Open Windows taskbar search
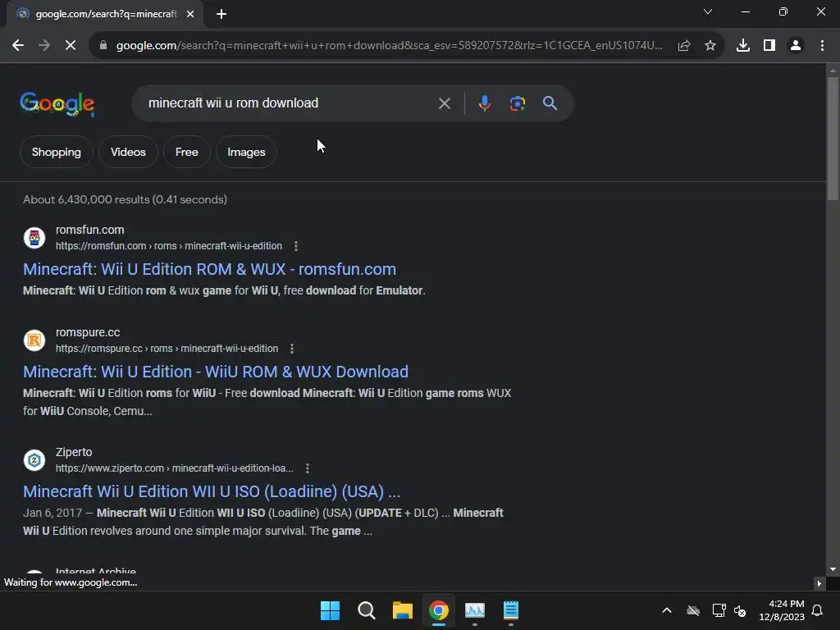This screenshot has width=840, height=630. [x=367, y=610]
